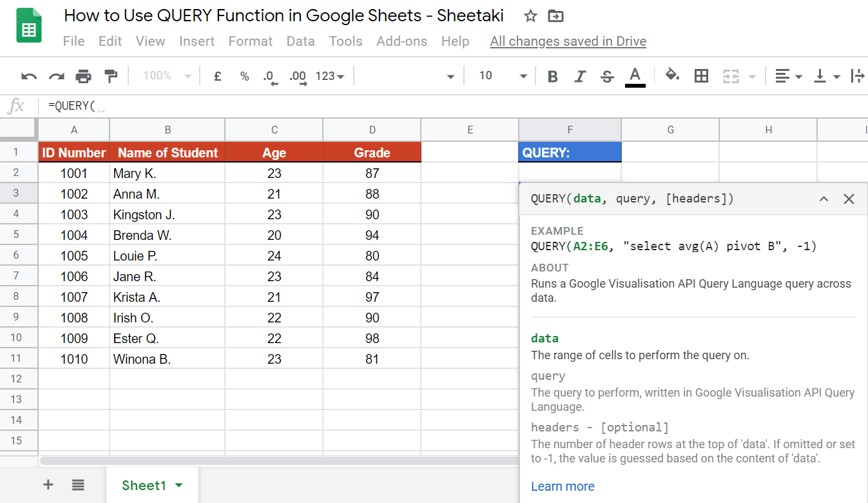The image size is (868, 503).
Task: Open more number formats 123 dropdown
Action: (x=330, y=76)
